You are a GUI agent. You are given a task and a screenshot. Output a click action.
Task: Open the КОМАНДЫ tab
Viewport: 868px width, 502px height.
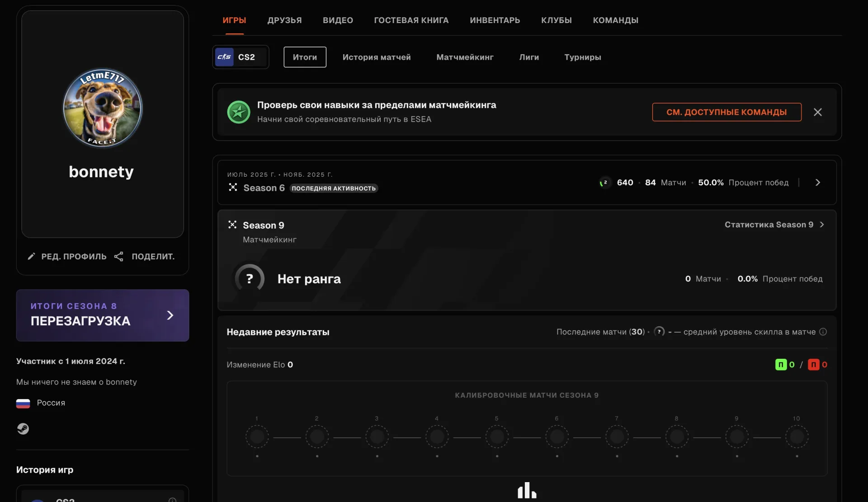tap(616, 20)
